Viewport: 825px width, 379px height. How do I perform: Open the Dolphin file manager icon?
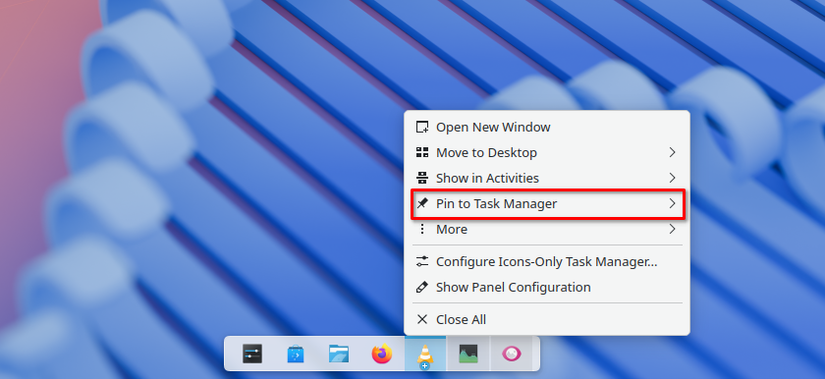(339, 353)
